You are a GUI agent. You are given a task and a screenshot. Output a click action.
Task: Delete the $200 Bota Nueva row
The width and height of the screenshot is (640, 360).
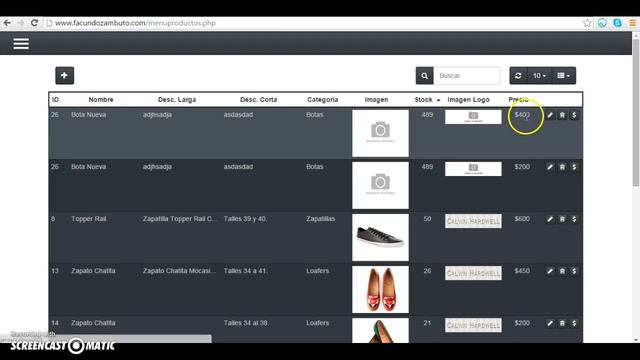click(562, 167)
